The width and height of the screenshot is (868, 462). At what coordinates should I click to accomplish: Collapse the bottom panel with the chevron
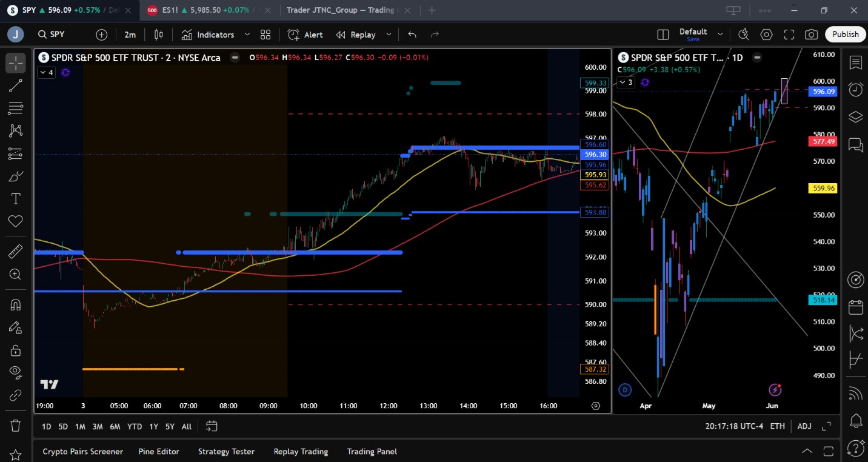[807, 451]
